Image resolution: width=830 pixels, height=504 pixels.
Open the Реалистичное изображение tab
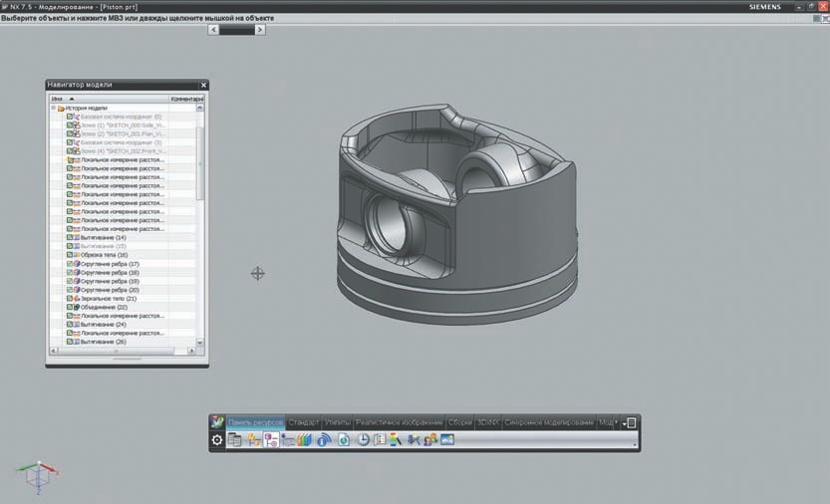pos(400,422)
